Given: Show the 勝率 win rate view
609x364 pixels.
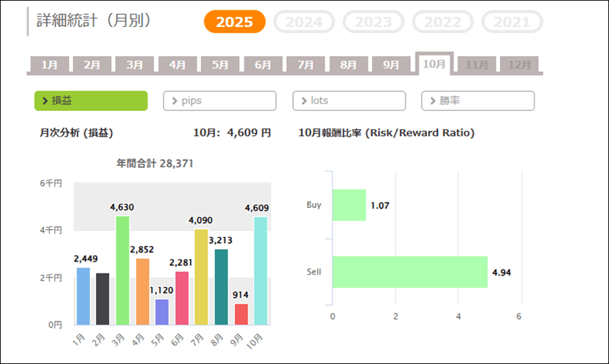Looking at the screenshot, I should click(x=478, y=101).
